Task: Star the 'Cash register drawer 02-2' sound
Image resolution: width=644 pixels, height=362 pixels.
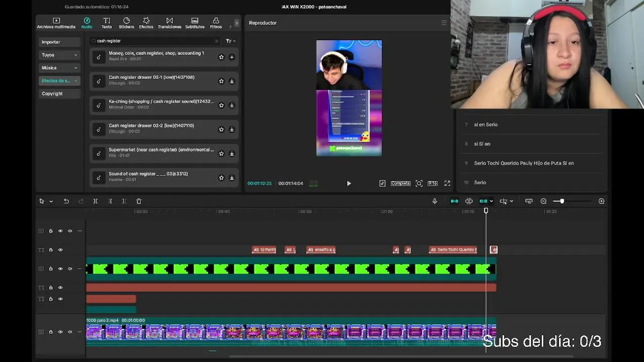Action: coord(221,130)
